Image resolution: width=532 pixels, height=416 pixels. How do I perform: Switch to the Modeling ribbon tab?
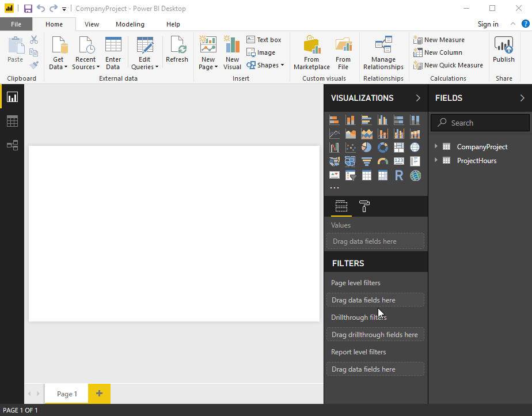tap(130, 24)
